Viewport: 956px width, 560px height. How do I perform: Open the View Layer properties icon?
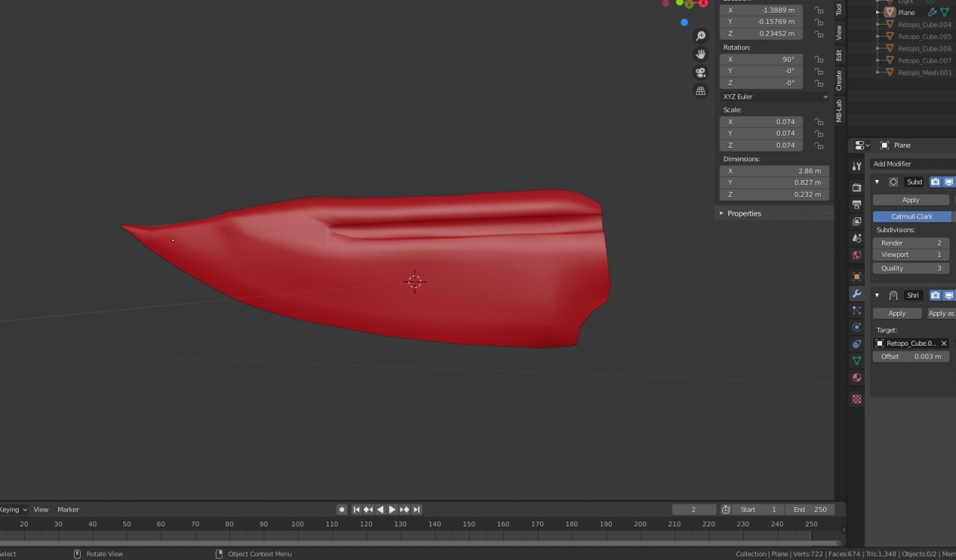[x=857, y=221]
